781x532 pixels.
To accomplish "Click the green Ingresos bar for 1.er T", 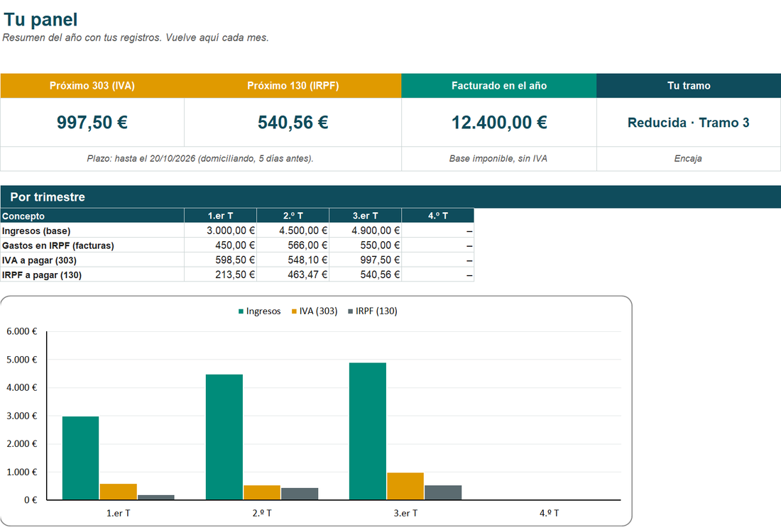I will coord(80,458).
